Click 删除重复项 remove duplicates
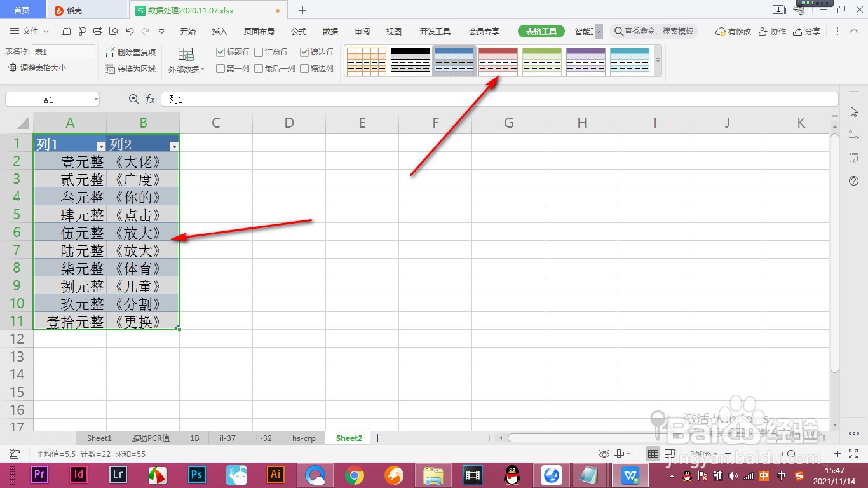 [x=130, y=52]
